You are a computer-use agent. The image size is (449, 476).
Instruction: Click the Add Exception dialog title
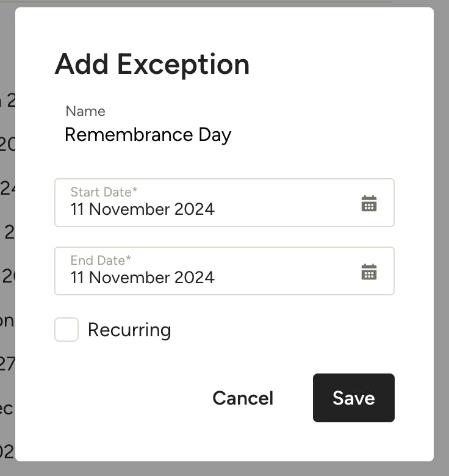click(x=152, y=64)
